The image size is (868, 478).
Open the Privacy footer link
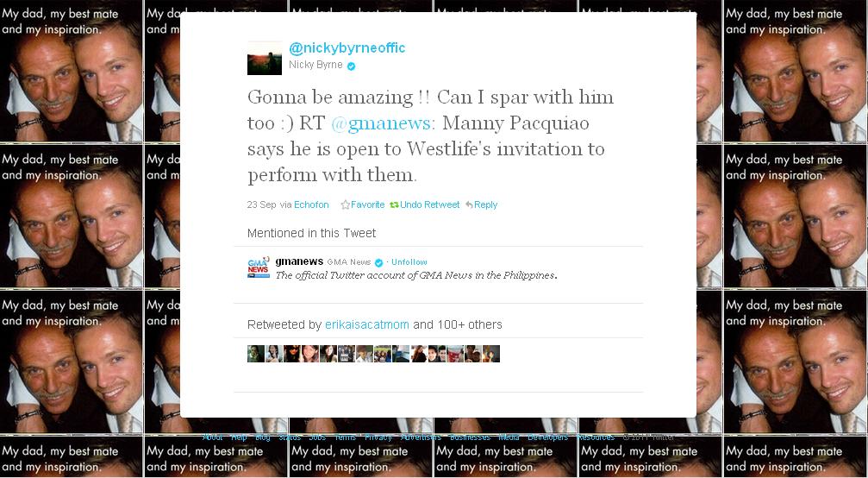[x=378, y=437]
